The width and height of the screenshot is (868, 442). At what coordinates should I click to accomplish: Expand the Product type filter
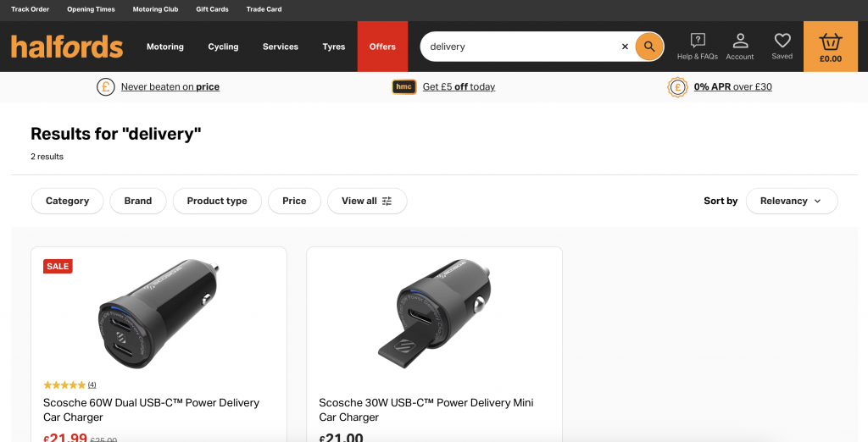(217, 201)
